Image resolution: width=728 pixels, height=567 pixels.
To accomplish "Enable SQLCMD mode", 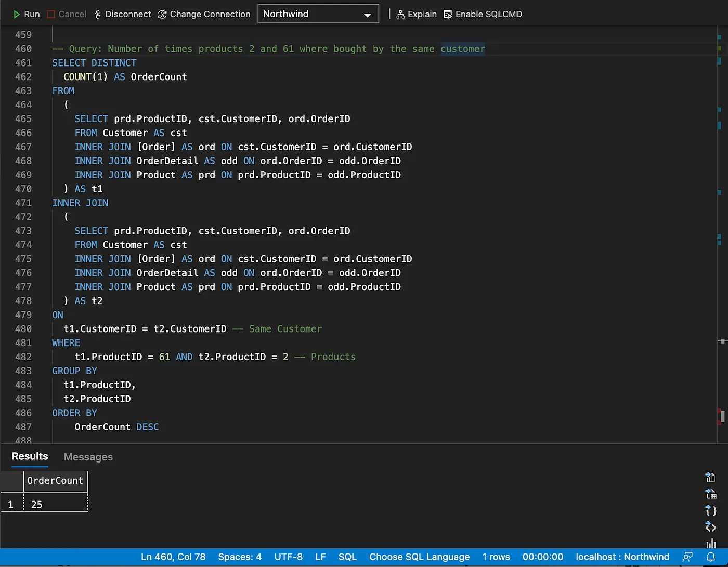I will (483, 14).
